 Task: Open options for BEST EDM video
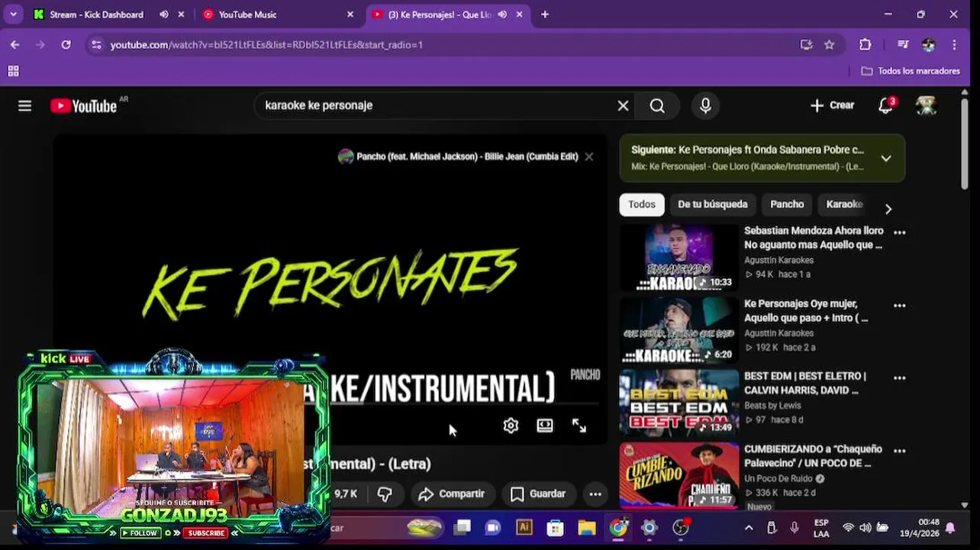pyautogui.click(x=900, y=377)
